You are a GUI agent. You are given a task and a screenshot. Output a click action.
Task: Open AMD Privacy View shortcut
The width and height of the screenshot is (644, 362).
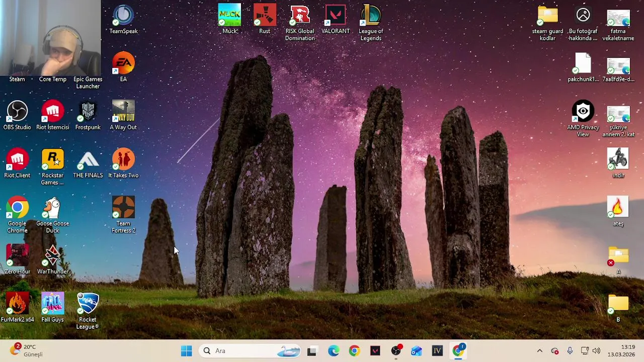point(583,119)
